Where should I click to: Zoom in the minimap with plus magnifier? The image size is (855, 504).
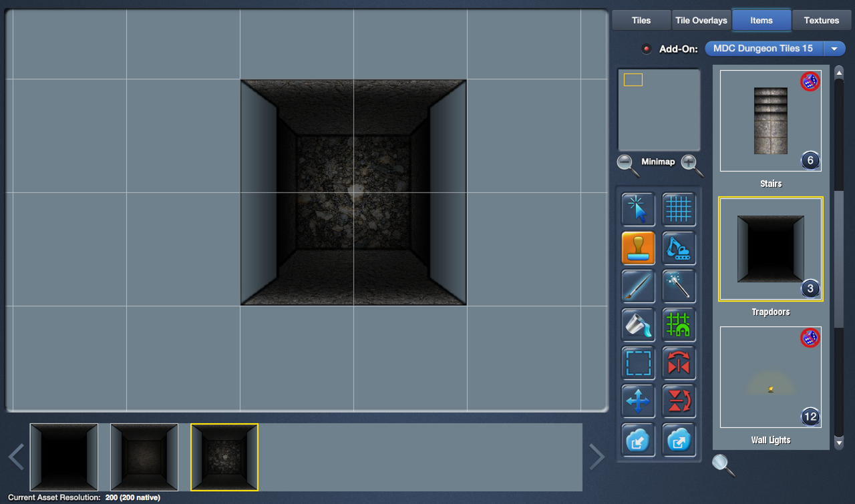coord(691,164)
